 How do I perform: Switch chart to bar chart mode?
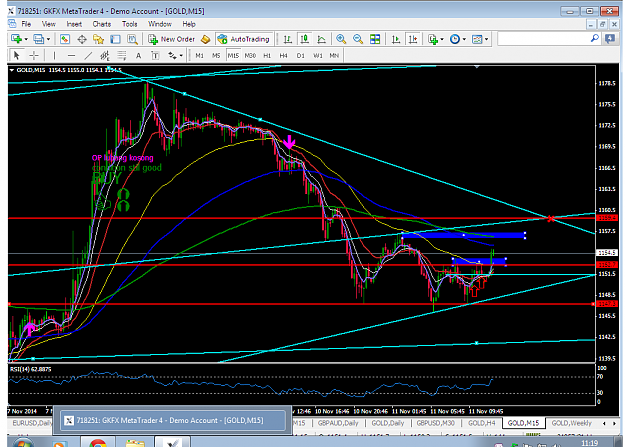pos(287,39)
